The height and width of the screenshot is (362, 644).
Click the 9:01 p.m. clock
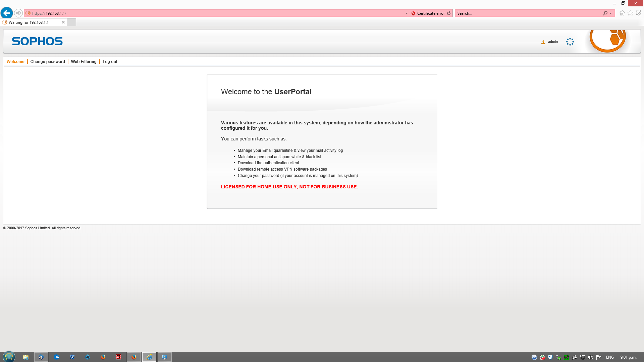click(629, 357)
